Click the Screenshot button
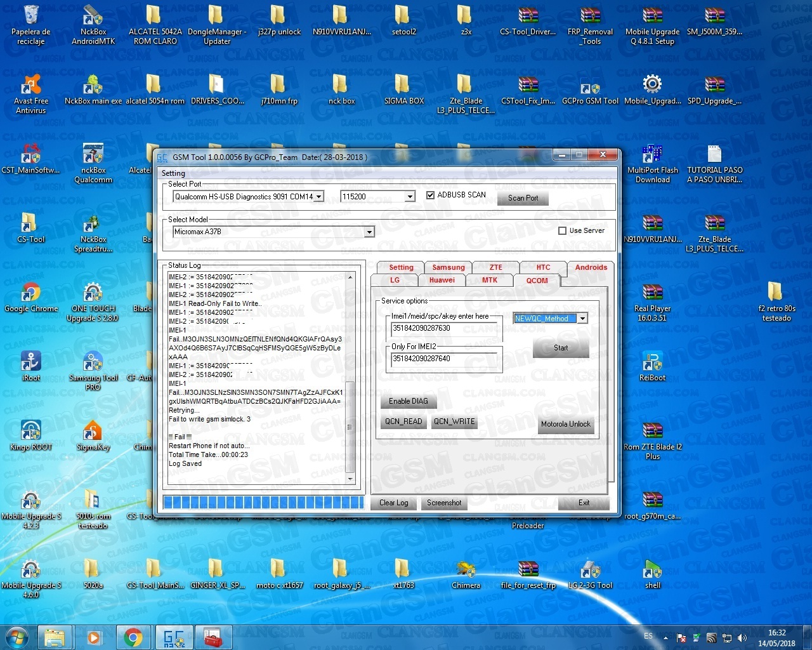The height and width of the screenshot is (650, 812). pyautogui.click(x=444, y=503)
